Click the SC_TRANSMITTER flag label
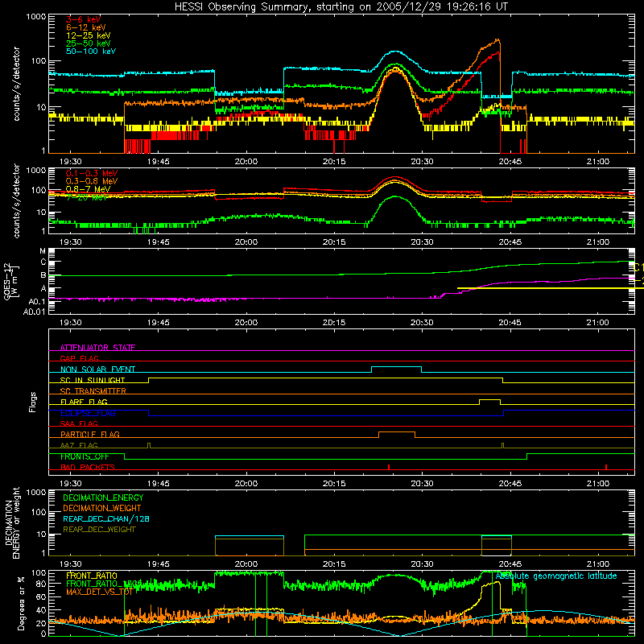 [x=93, y=390]
